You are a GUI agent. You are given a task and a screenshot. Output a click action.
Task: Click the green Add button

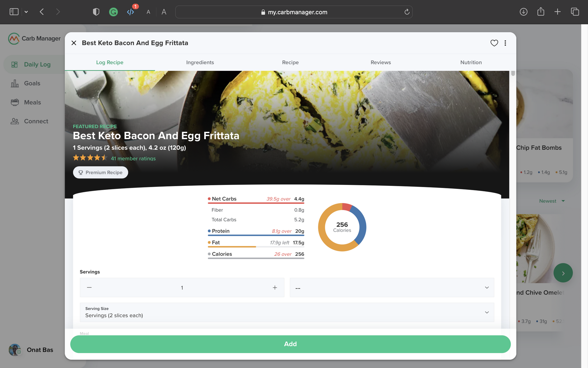pos(290,344)
